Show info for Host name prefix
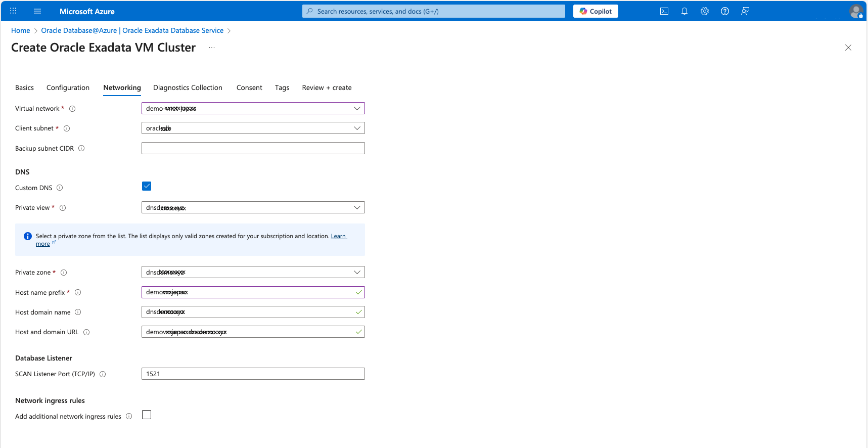This screenshot has width=868, height=448. 78,292
